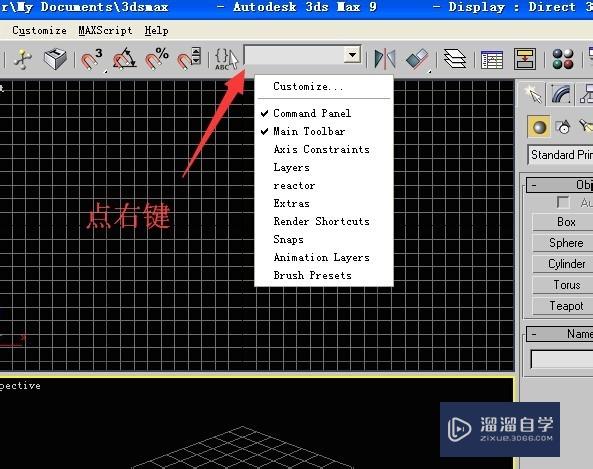Image resolution: width=593 pixels, height=469 pixels.
Task: Toggle the 3D Snaps magnet icon
Action: click(x=92, y=59)
